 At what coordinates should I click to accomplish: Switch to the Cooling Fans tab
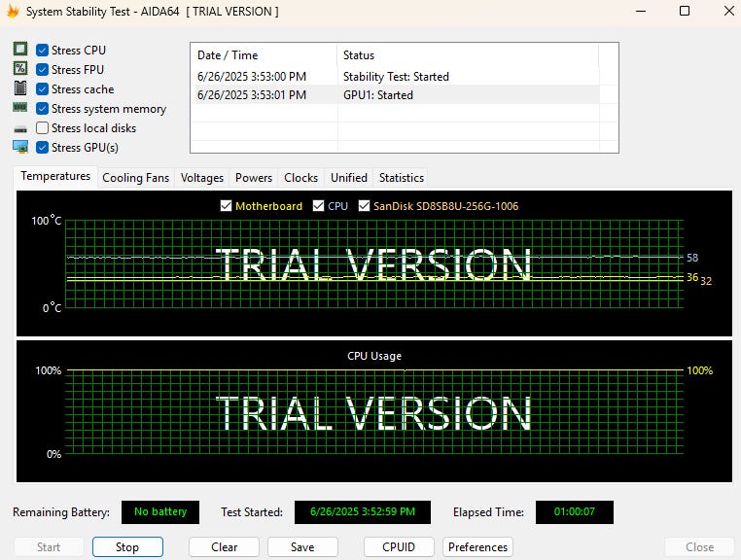(135, 178)
